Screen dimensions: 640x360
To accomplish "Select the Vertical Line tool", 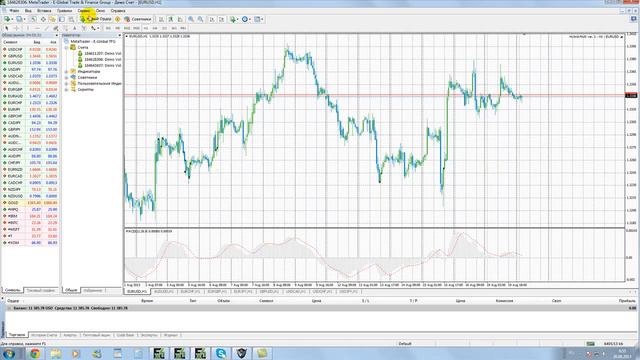I will click(28, 28).
